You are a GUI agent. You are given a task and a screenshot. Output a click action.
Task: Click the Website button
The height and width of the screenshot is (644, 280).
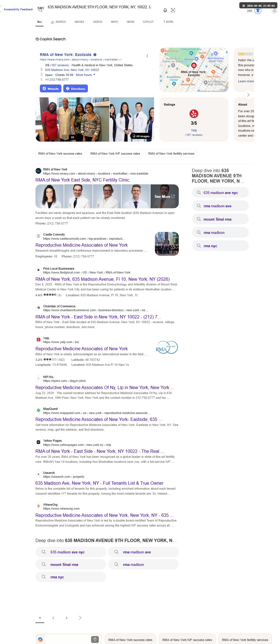coord(51,89)
